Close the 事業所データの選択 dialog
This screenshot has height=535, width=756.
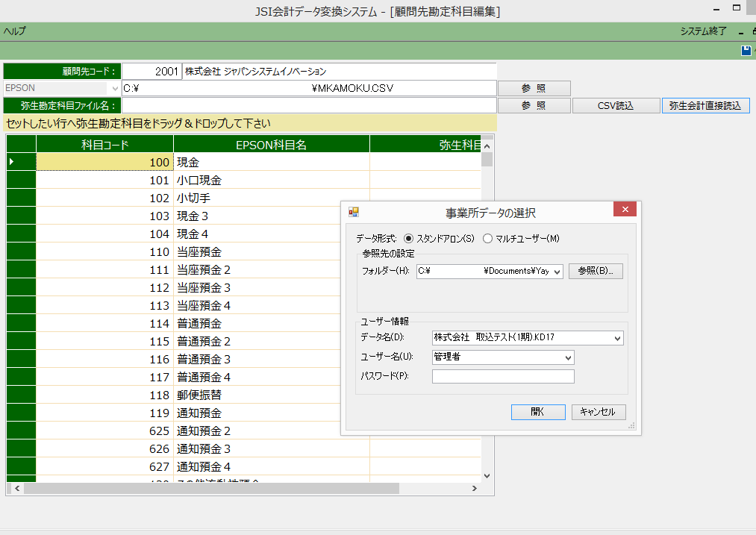(625, 210)
